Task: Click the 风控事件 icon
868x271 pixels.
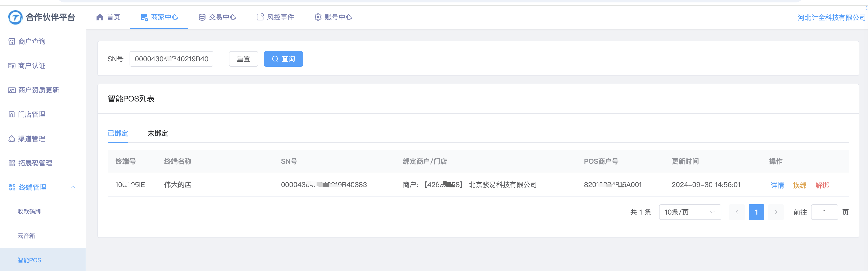Action: (x=260, y=17)
